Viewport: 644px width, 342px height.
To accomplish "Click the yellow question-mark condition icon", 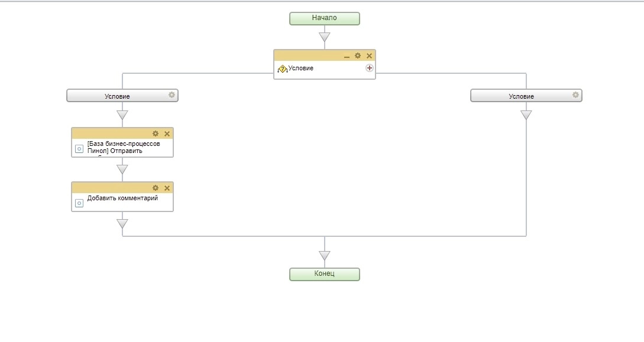I will pyautogui.click(x=282, y=69).
